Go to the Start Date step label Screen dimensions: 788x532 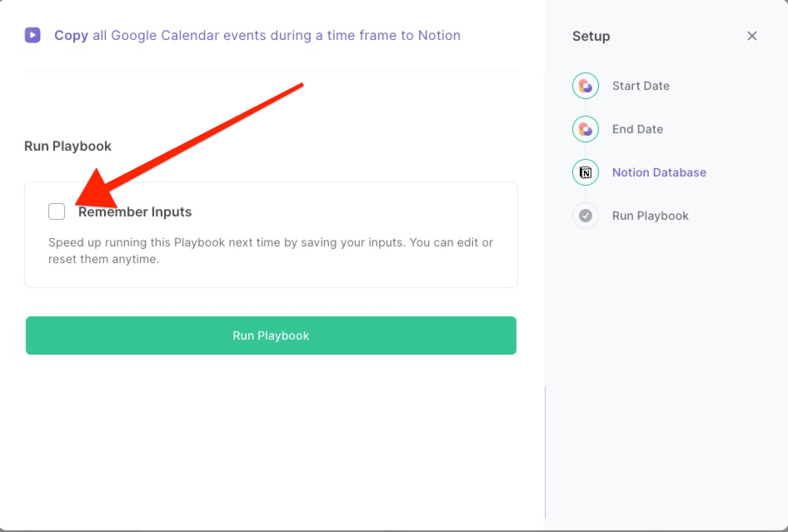[x=641, y=86]
